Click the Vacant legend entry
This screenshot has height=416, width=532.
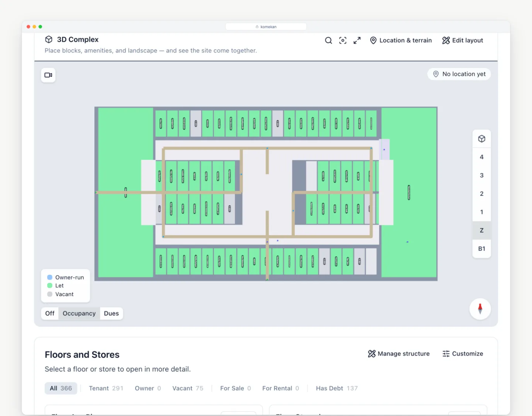coord(61,294)
